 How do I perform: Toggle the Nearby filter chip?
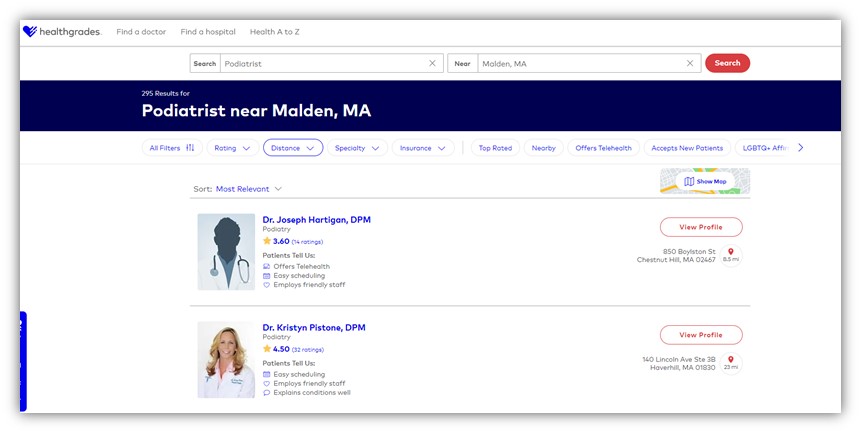click(544, 148)
